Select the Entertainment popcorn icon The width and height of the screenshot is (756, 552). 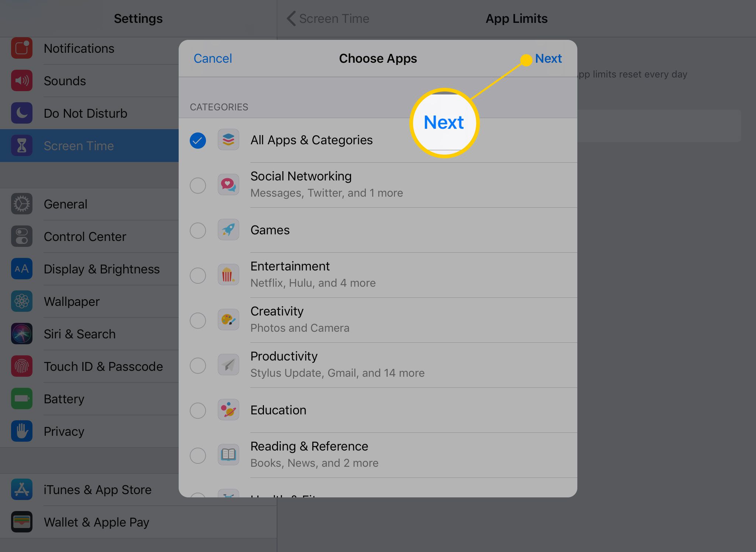(229, 274)
